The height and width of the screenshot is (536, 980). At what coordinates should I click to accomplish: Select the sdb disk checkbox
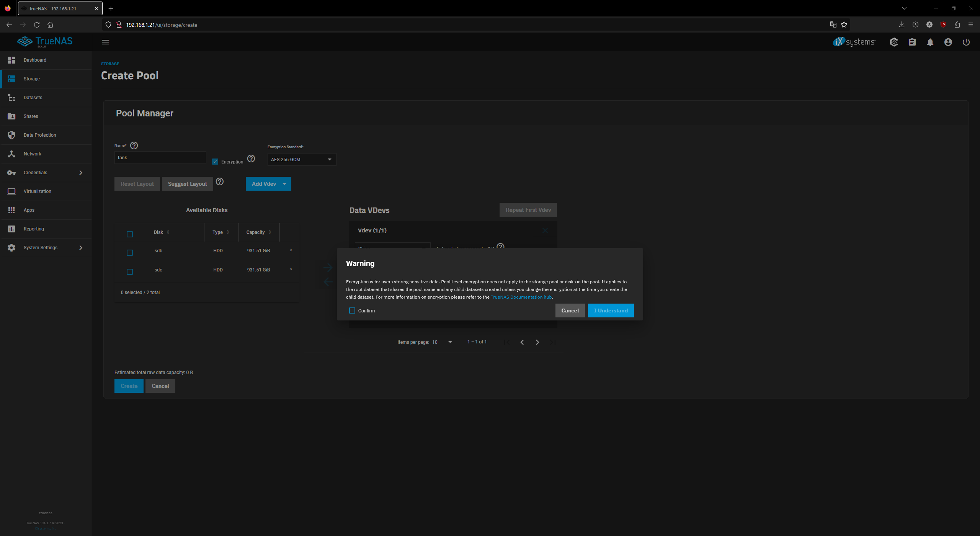point(130,253)
